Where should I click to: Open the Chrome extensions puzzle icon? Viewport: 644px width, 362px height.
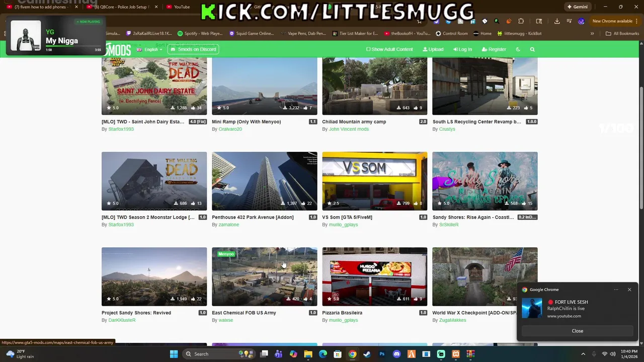521,21
